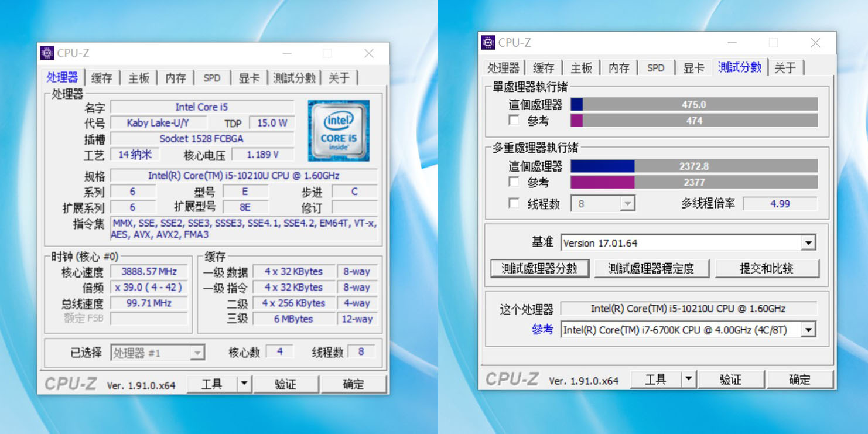Viewport: 868px width, 434px height.
Task: Start the 測試處理器穩定度 stress test
Action: click(x=651, y=268)
